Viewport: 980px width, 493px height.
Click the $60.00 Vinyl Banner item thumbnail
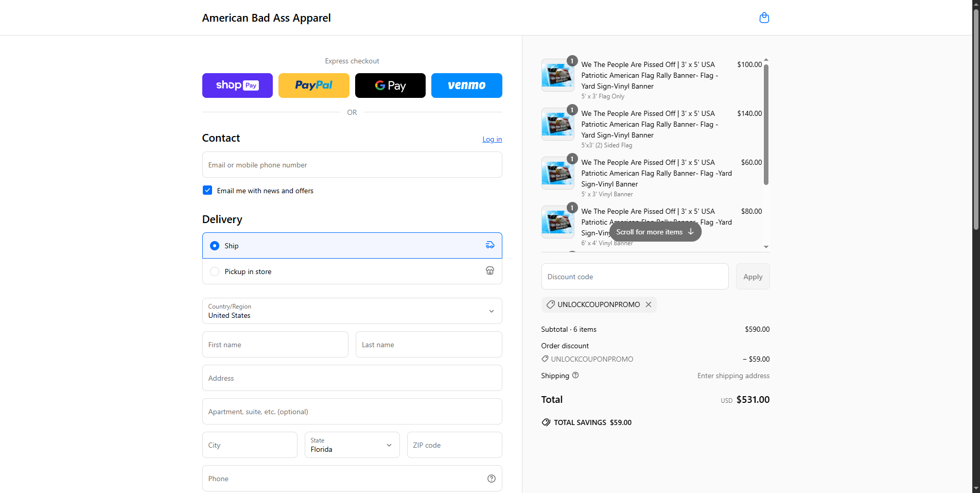(x=557, y=173)
